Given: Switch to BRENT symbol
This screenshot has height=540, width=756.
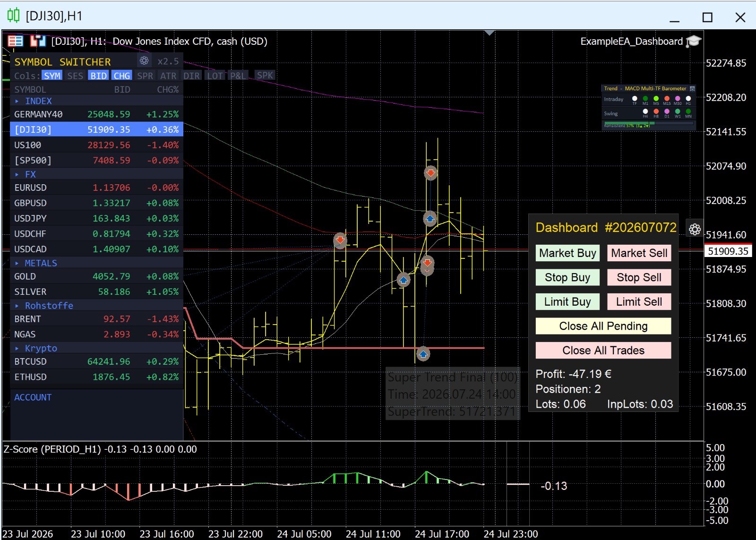Looking at the screenshot, I should [x=96, y=319].
